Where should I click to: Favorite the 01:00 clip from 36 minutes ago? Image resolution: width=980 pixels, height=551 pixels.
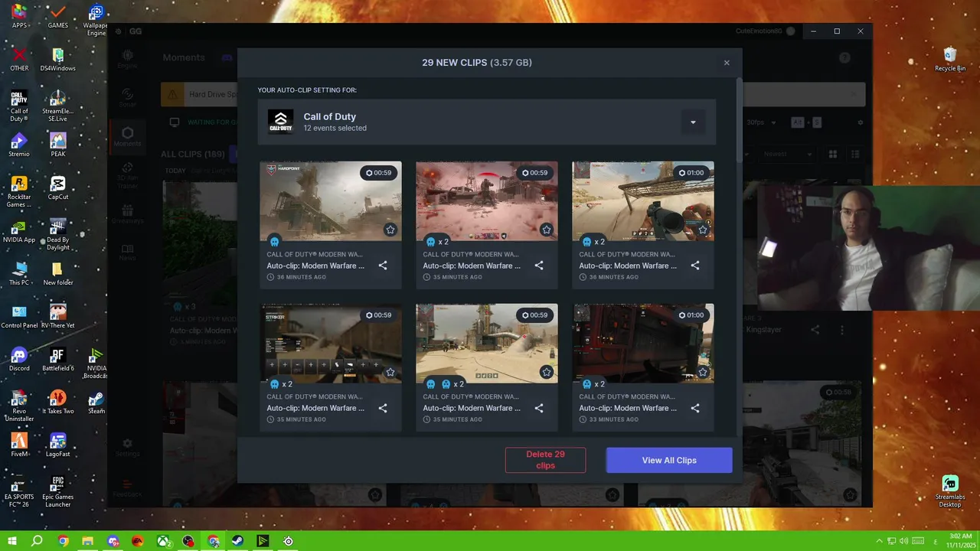coord(702,230)
